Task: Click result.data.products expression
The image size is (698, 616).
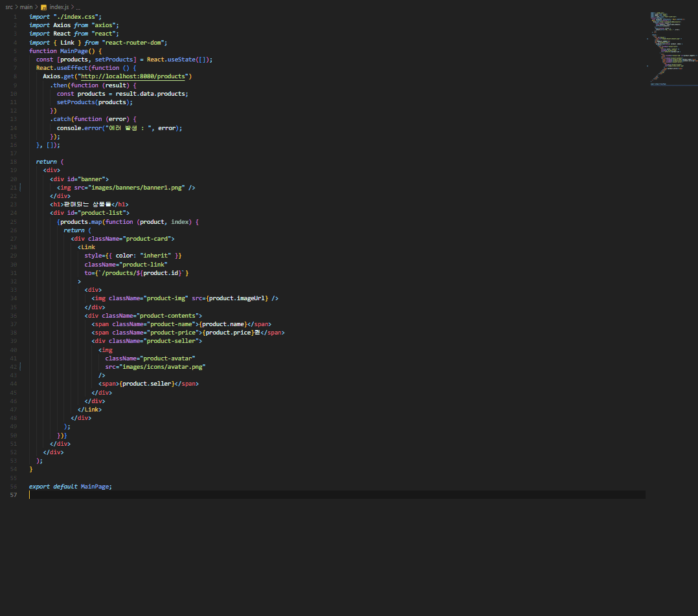Action: pyautogui.click(x=150, y=94)
